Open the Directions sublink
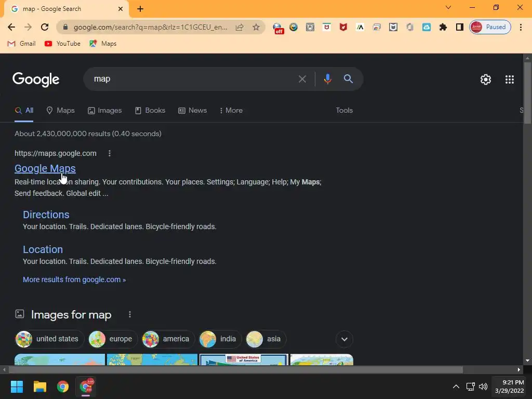This screenshot has width=532, height=399. click(x=46, y=215)
